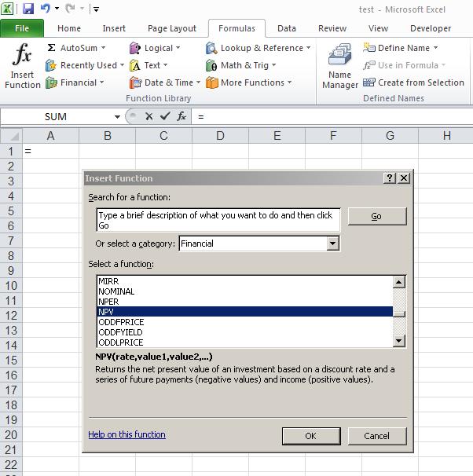Click function list scroll up arrow
The image size is (473, 476).
[399, 282]
